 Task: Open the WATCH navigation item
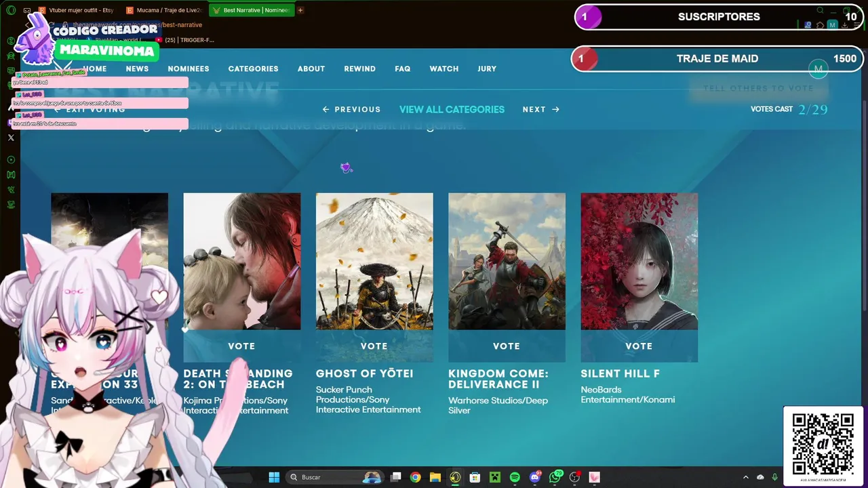(444, 68)
